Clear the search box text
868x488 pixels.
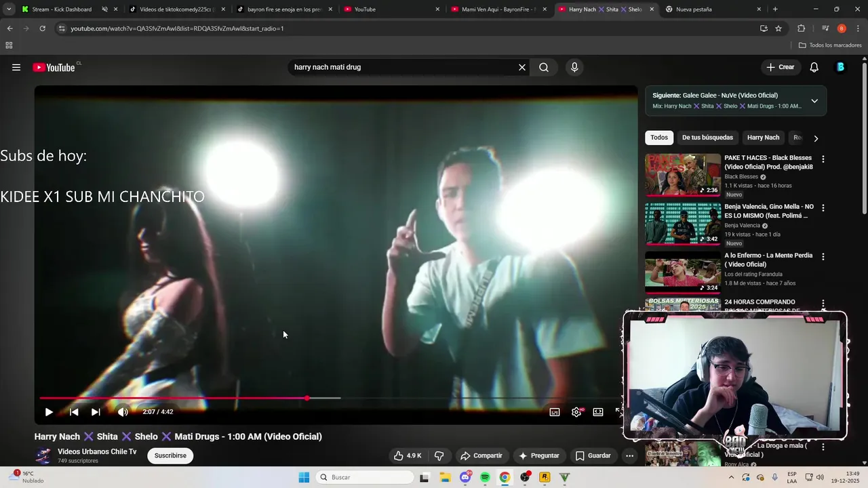pyautogui.click(x=522, y=67)
